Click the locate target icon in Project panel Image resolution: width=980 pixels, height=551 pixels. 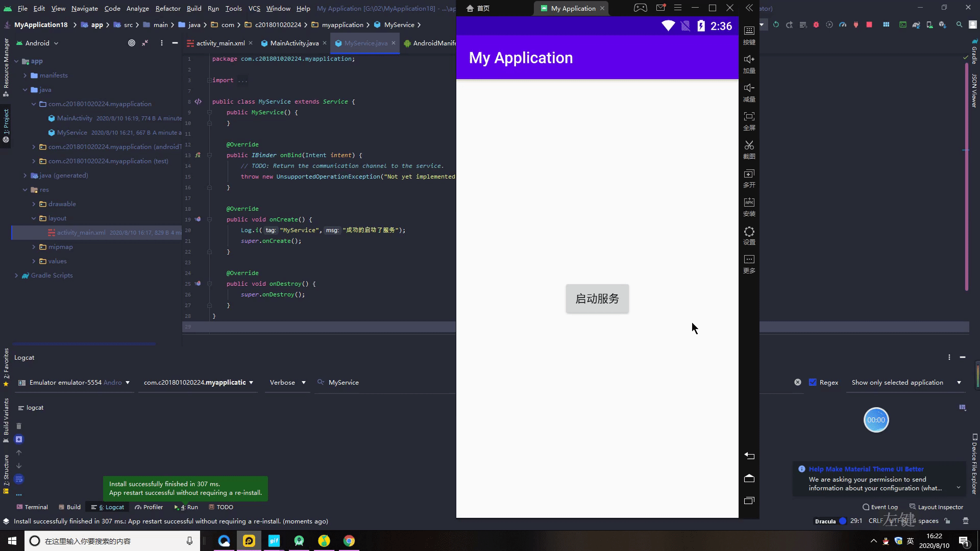tap(132, 43)
